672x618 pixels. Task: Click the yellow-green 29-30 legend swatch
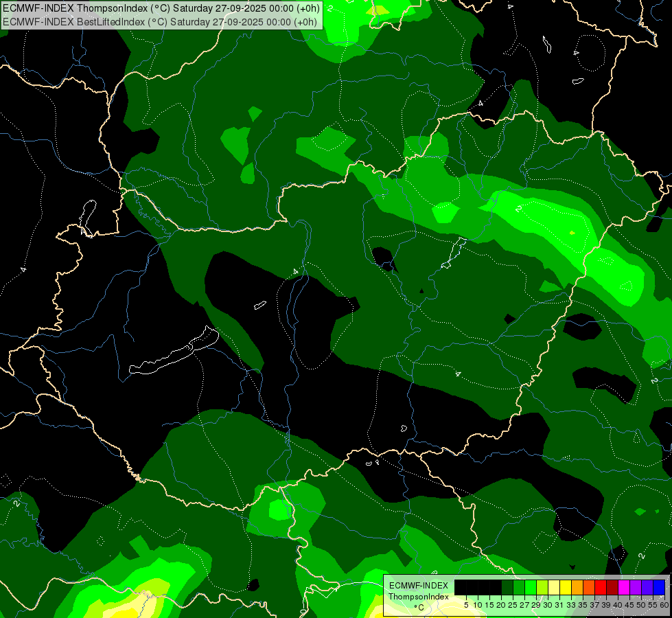(x=542, y=588)
